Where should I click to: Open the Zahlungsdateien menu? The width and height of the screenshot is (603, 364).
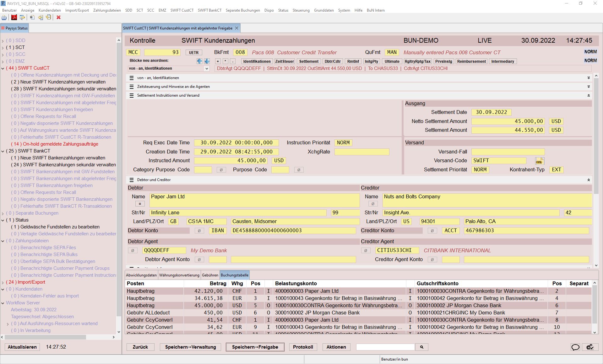pos(107,10)
